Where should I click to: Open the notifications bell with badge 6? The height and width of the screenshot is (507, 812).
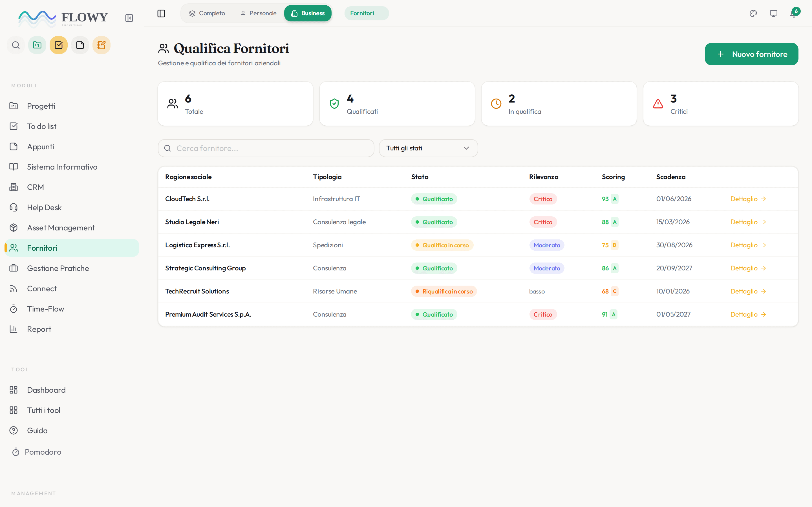(x=794, y=14)
